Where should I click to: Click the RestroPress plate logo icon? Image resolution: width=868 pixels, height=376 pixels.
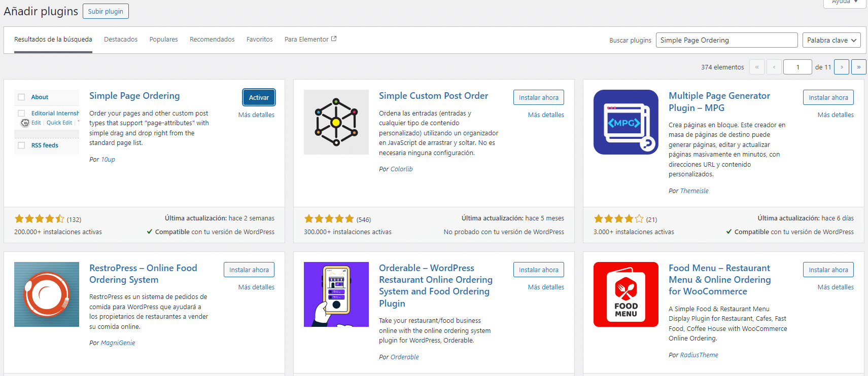coord(47,294)
